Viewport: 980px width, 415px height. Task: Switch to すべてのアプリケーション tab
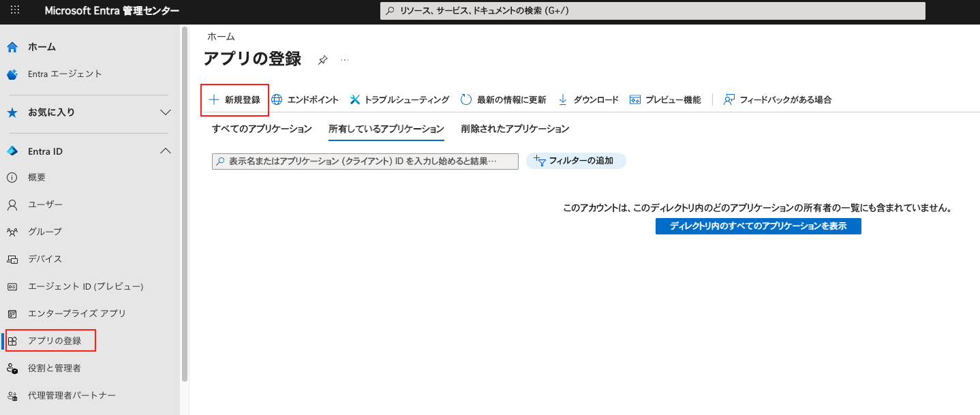click(262, 129)
